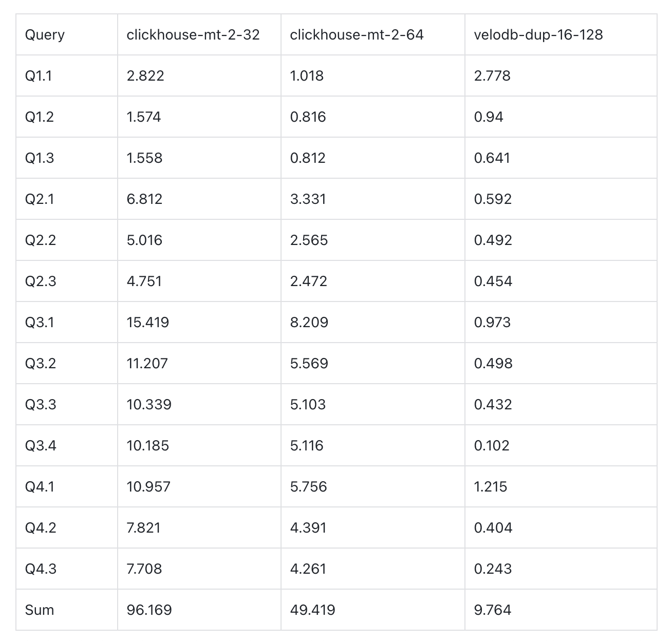Click the Q3.4 row label
This screenshot has height=641, width=672.
41,446
